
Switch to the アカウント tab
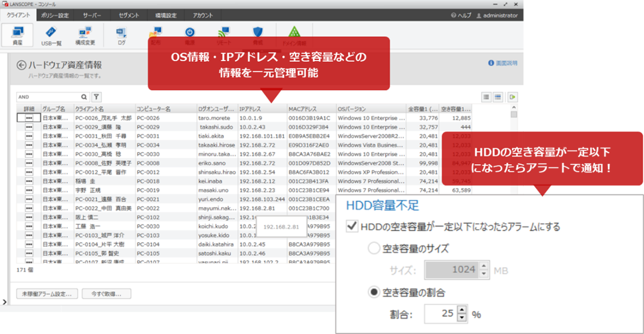(203, 15)
